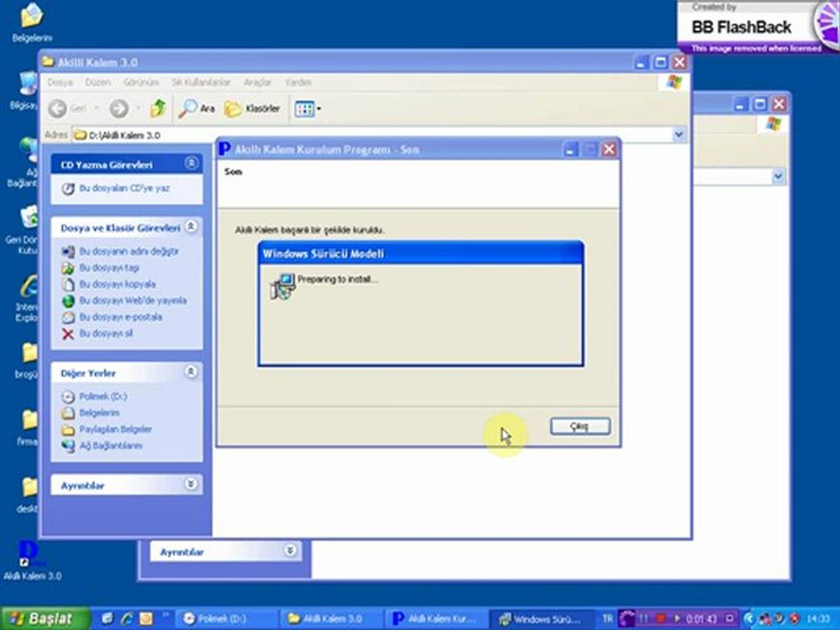Screen dimensions: 840x630
Task: Click 'Bu dosyanın adını değiştir' link
Action: (x=129, y=251)
